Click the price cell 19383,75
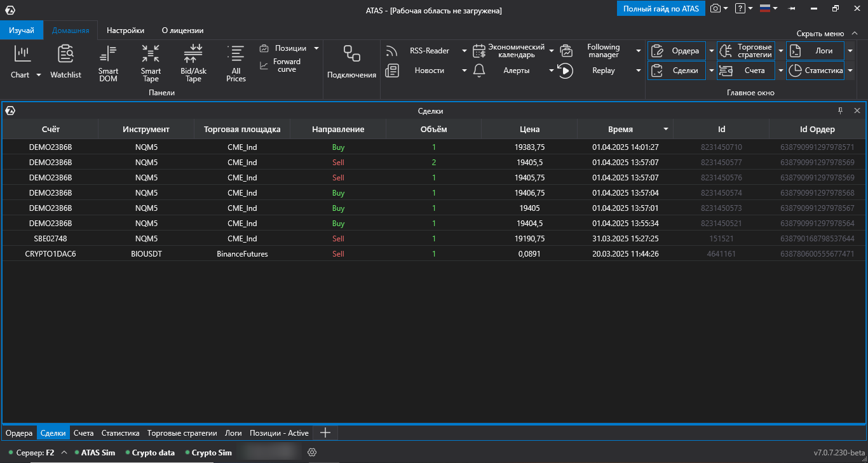 (x=529, y=147)
